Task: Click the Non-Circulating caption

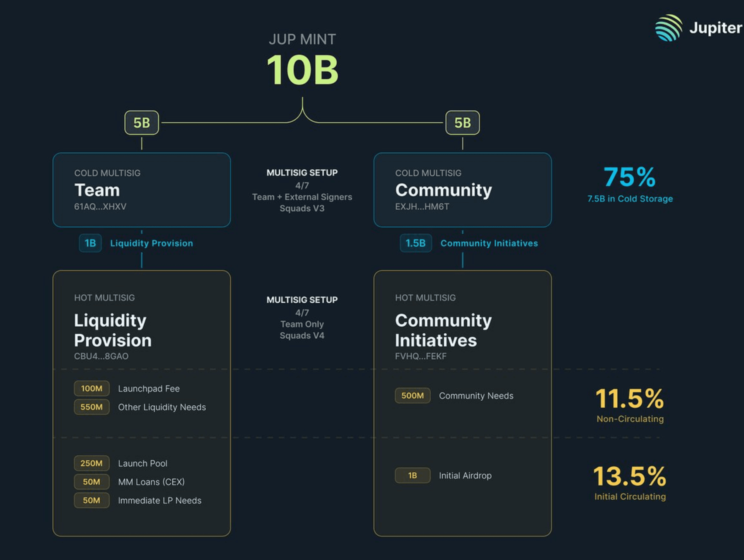Action: tap(630, 419)
